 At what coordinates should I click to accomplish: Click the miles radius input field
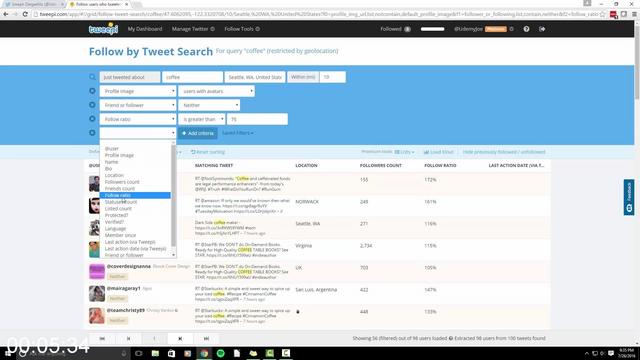click(x=333, y=77)
